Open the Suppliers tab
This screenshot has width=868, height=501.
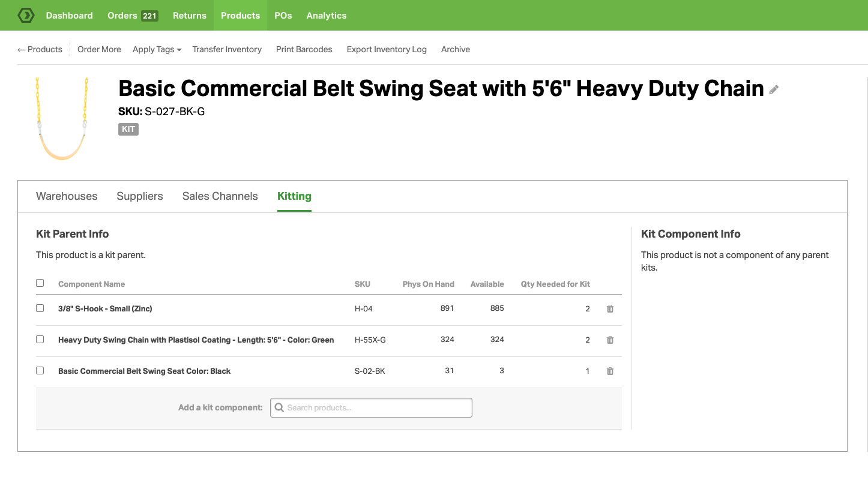(x=140, y=196)
